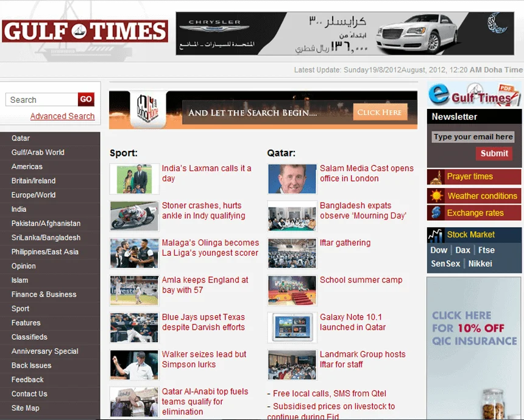524x420 pixels.
Task: Open the e Gulf Times PDF edition icon
Action: tap(474, 94)
